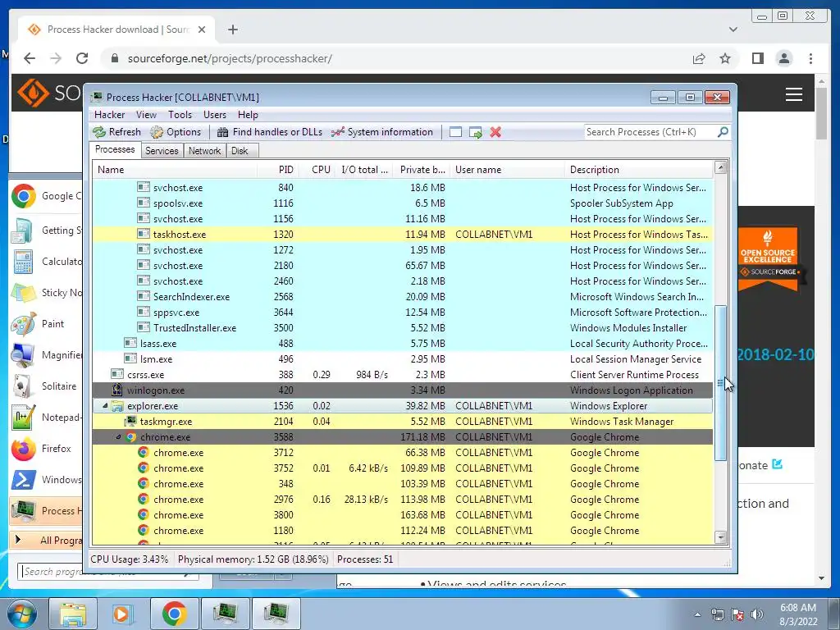840x630 pixels.
Task: Open System information in Process Hacker
Action: (x=382, y=132)
